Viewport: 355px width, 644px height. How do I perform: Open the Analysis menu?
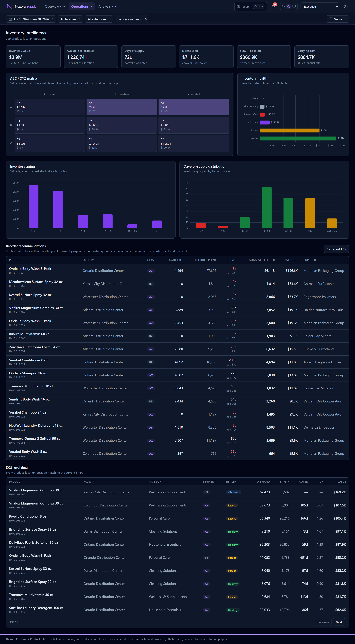pyautogui.click(x=107, y=7)
